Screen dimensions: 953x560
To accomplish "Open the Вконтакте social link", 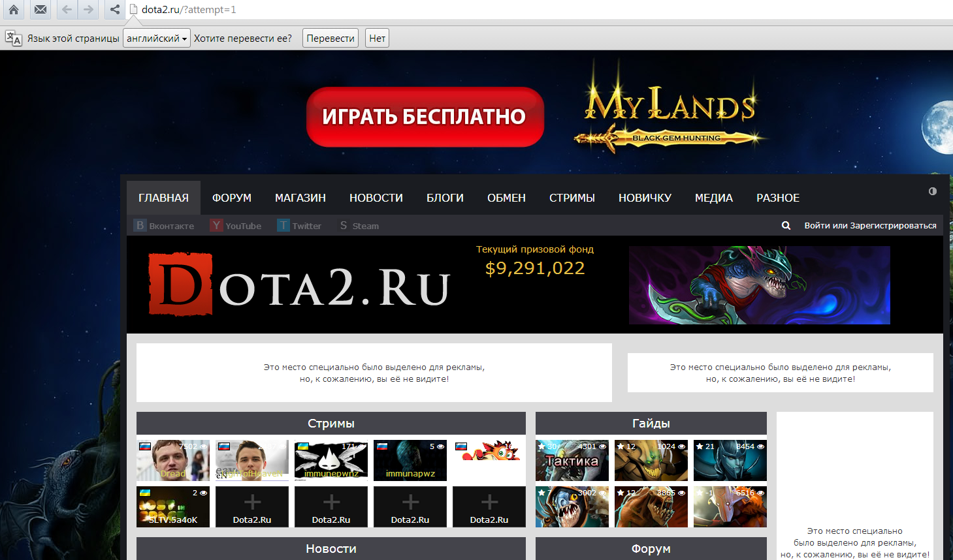I will (x=165, y=226).
